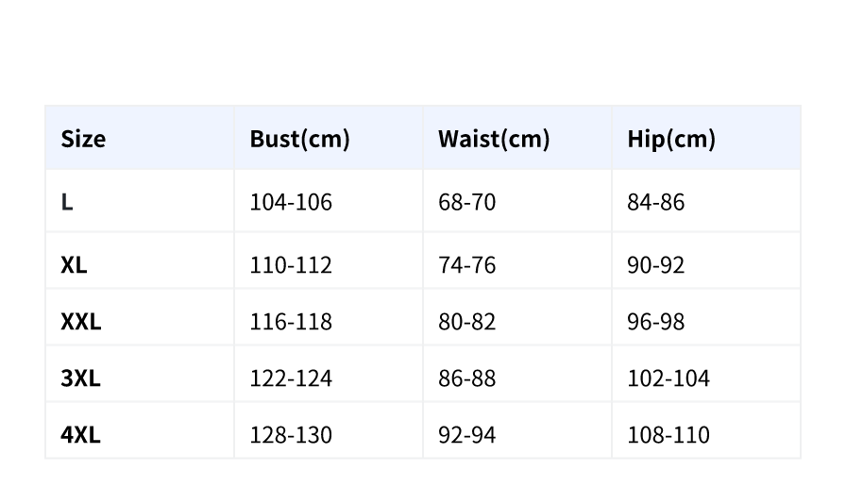The image size is (846, 504).
Task: Click the Waist(cm) column header
Action: (493, 139)
